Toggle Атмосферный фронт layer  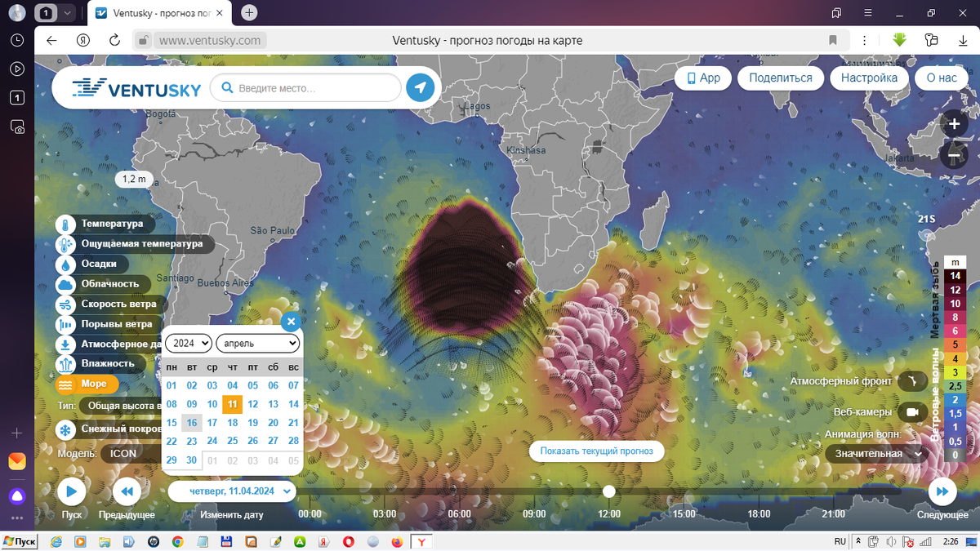[912, 381]
